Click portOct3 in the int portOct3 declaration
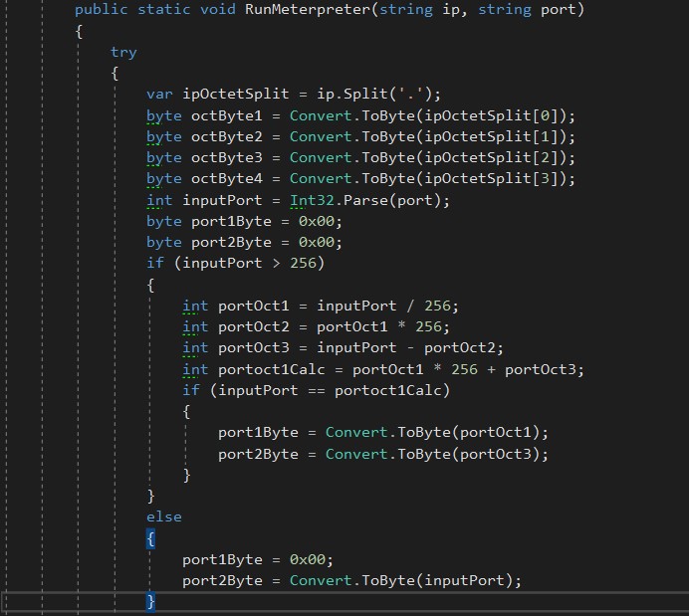This screenshot has height=616, width=689. (254, 347)
